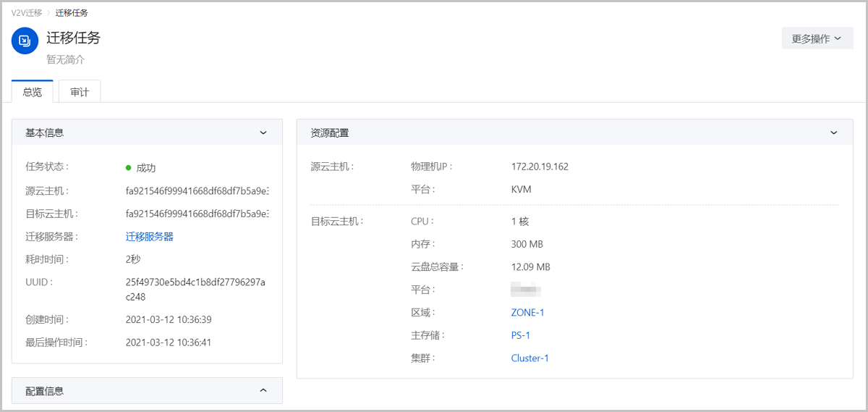Open the PS-1 primary storage link
868x412 pixels.
(521, 335)
